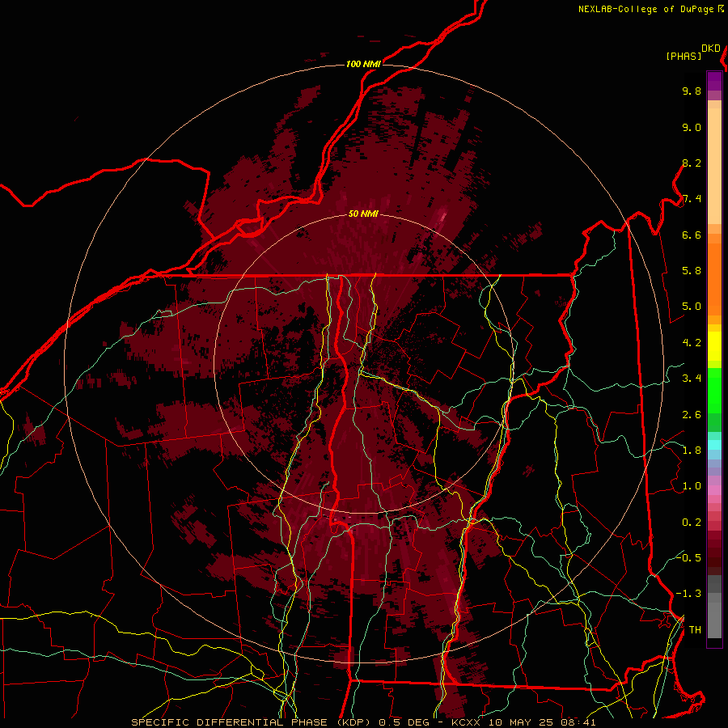Click the DKD legend unit label

(711, 49)
